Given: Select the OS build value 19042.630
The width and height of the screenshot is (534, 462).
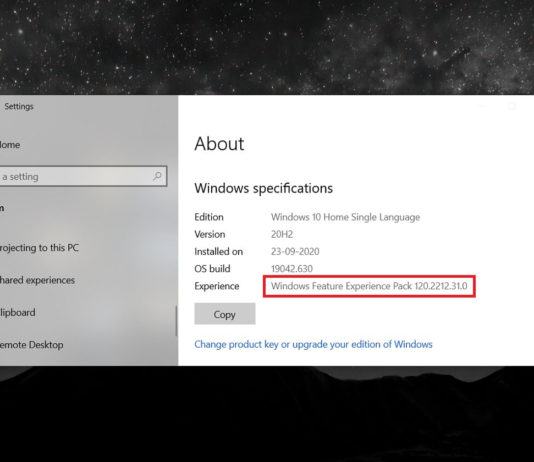Looking at the screenshot, I should [x=292, y=269].
